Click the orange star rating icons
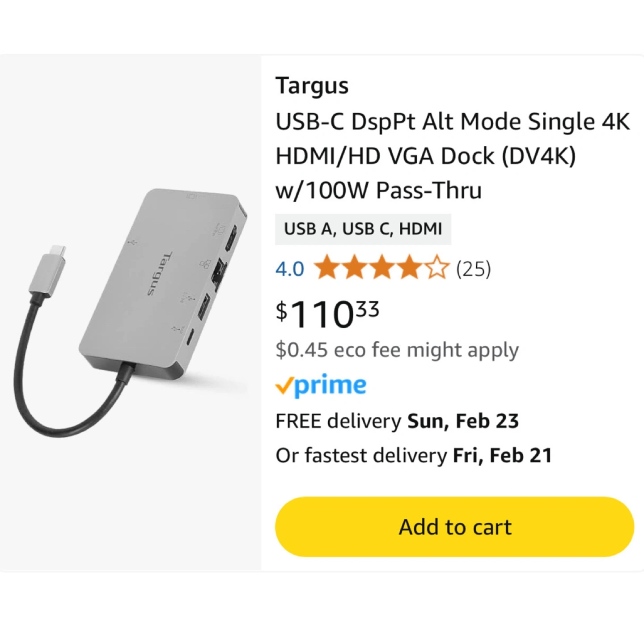 tap(381, 268)
